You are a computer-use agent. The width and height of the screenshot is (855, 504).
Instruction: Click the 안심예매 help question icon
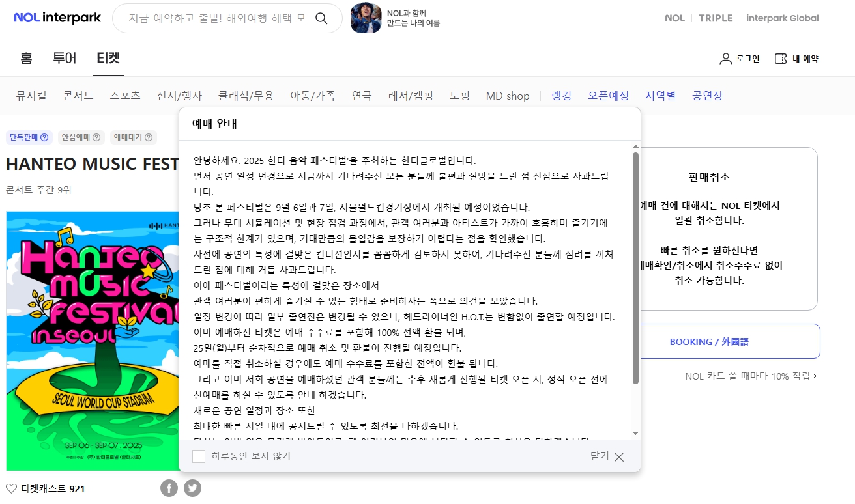pyautogui.click(x=96, y=137)
